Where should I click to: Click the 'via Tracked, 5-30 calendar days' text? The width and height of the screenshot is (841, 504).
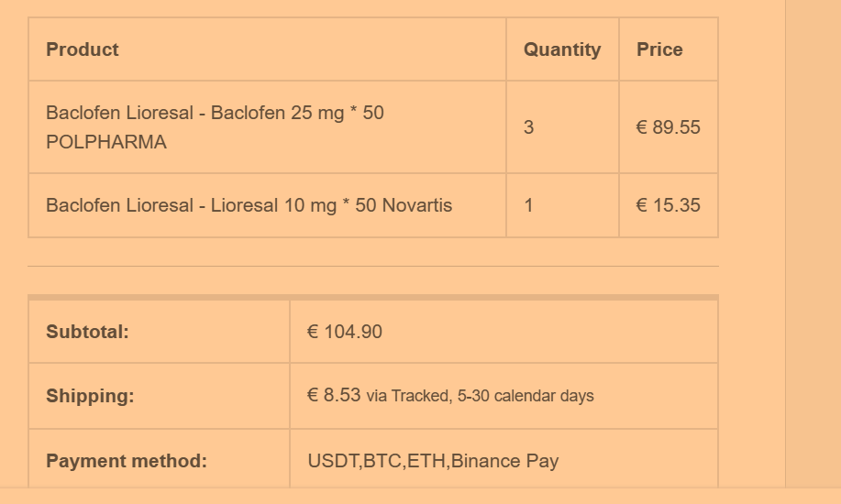[x=480, y=396]
